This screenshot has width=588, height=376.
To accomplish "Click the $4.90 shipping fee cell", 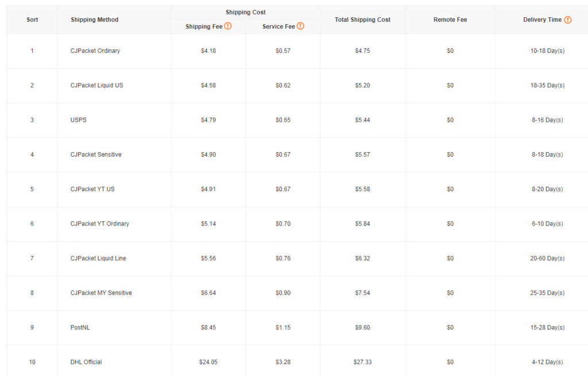I will point(208,154).
